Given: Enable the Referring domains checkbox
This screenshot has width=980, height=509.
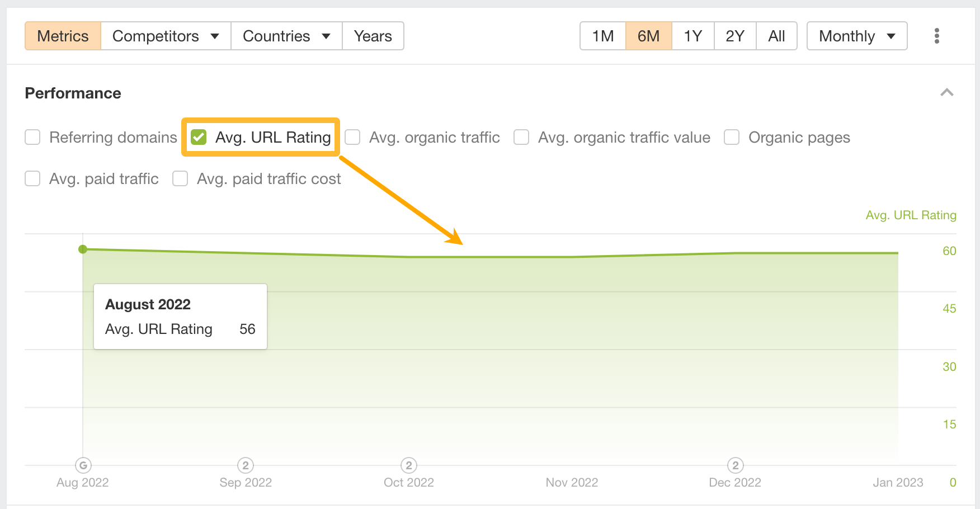Looking at the screenshot, I should [32, 137].
